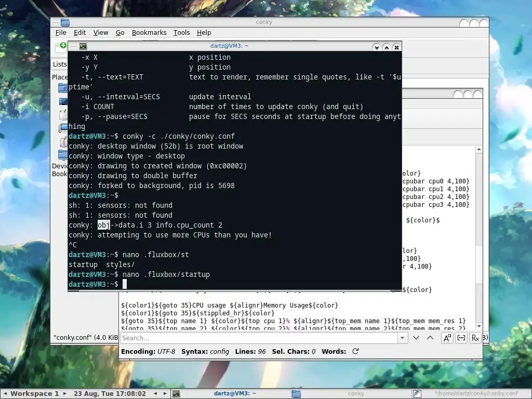The image size is (532, 399).
Task: Open the Go menu in file manager
Action: coord(120,33)
